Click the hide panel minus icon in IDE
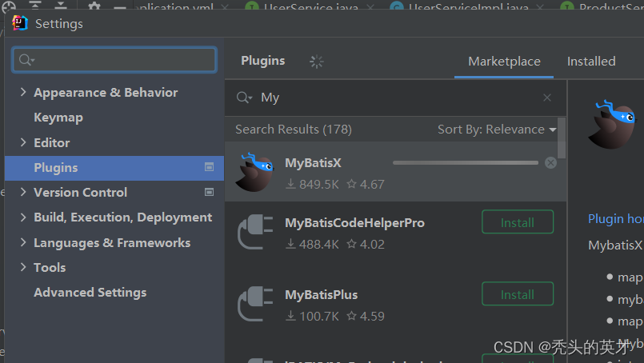Screen dimensions: 644x363 (x=119, y=7)
